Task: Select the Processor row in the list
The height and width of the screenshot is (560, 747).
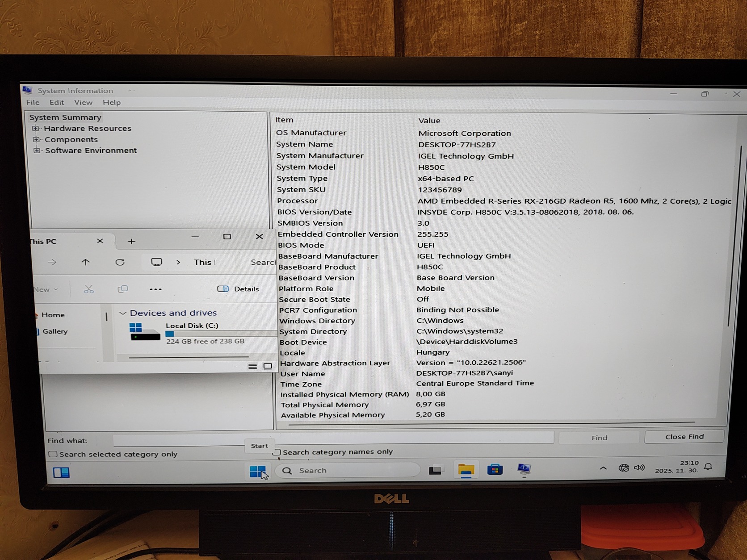Action: click(503, 201)
